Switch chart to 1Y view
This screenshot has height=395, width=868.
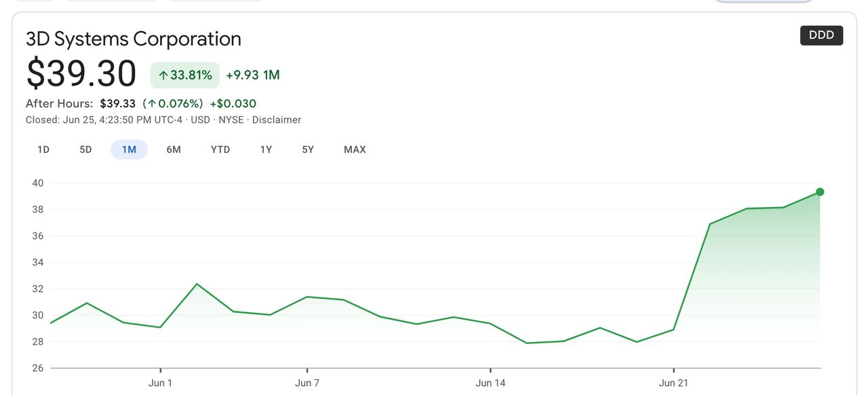pos(266,149)
